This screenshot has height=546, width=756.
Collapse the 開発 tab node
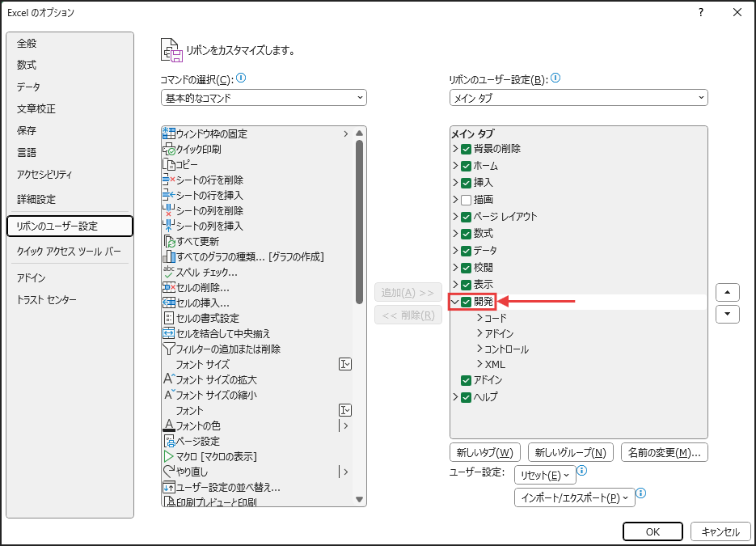pos(454,302)
